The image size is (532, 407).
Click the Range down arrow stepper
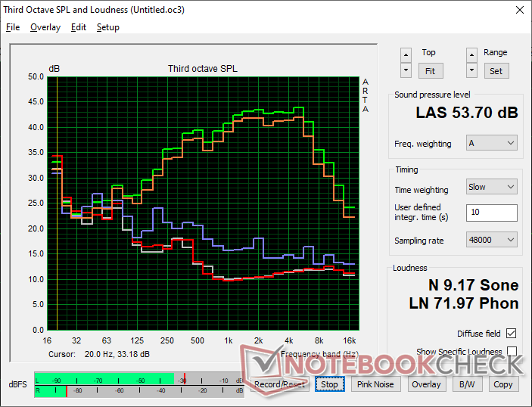tap(472, 70)
